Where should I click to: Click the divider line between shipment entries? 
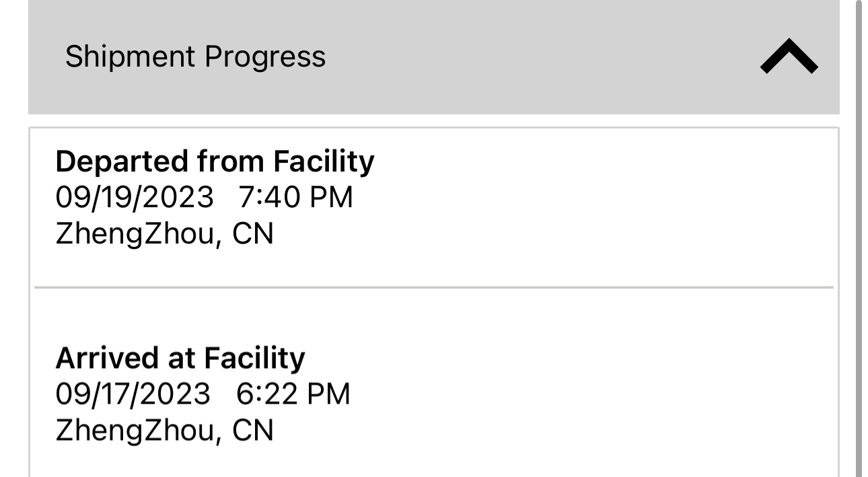point(434,287)
